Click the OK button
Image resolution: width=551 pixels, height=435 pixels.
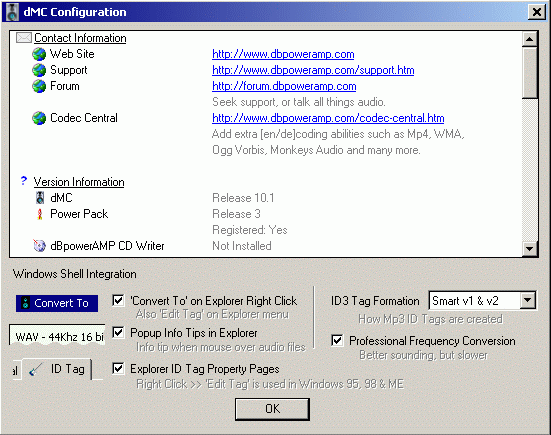tap(272, 409)
